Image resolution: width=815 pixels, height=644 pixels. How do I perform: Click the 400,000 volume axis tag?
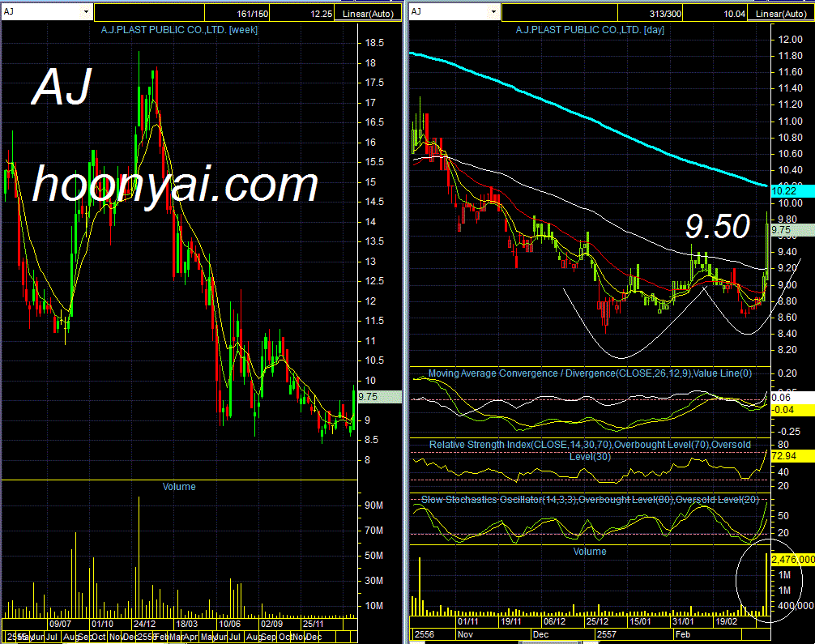(x=796, y=606)
